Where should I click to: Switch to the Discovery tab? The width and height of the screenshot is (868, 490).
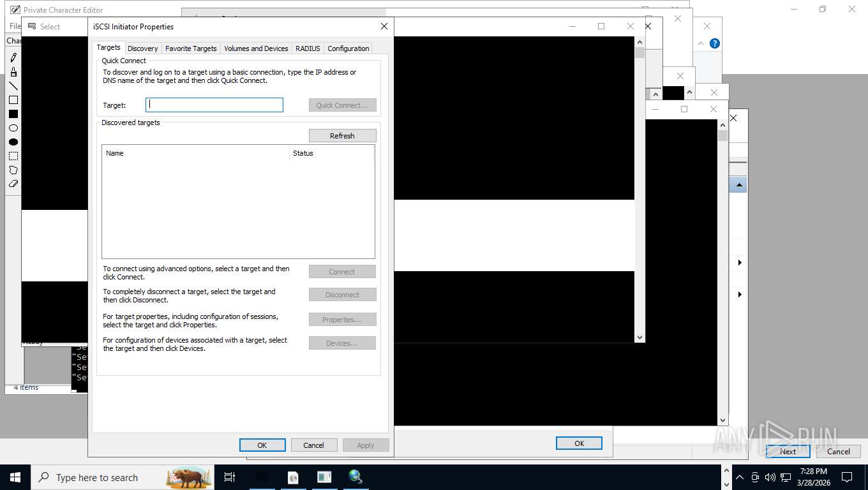click(142, 48)
